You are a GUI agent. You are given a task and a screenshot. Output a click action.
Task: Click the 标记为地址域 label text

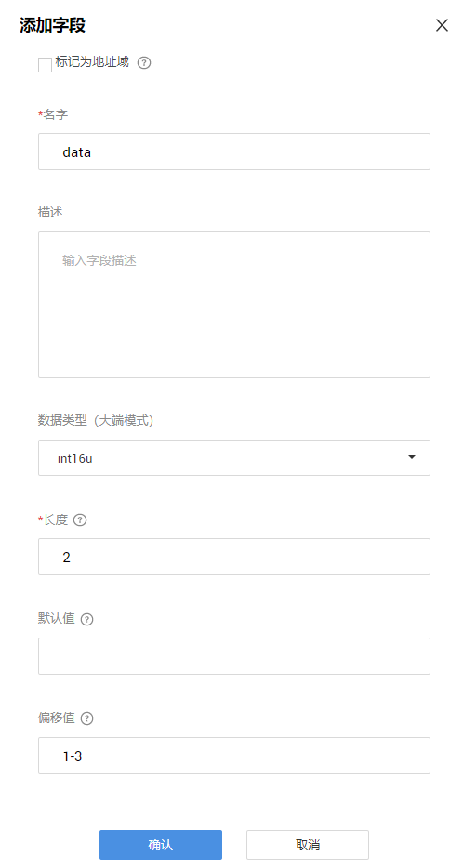coord(92,62)
